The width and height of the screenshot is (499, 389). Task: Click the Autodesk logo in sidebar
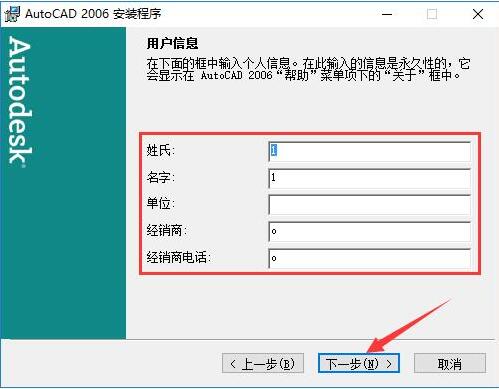pos(20,102)
